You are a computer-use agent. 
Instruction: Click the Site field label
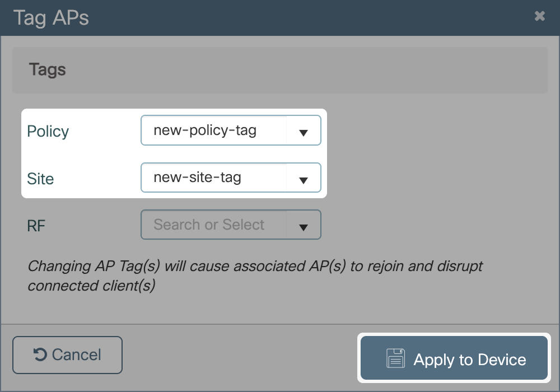pyautogui.click(x=40, y=179)
